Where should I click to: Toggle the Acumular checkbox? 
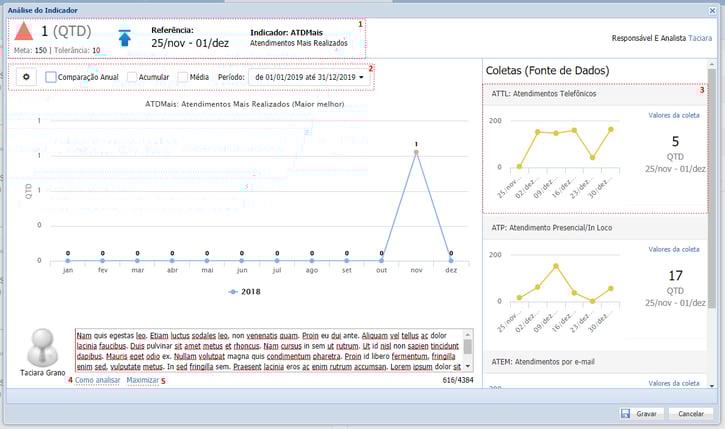point(132,77)
